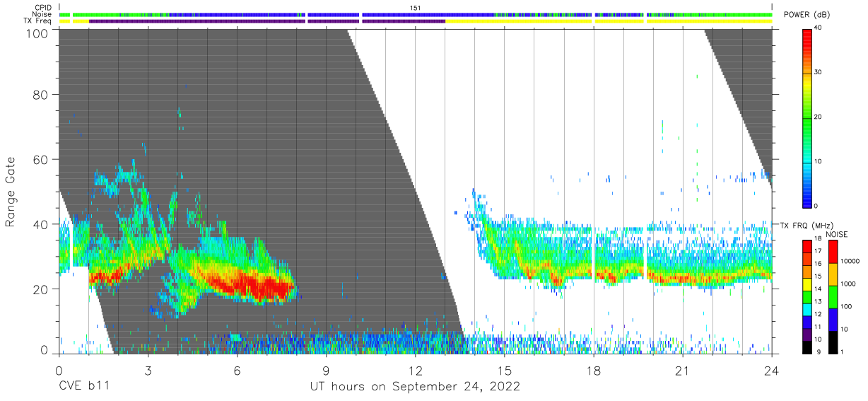The height and width of the screenshot is (401, 868).
Task: Click the '11' label on TX FRQ scale
Action: pyautogui.click(x=818, y=326)
